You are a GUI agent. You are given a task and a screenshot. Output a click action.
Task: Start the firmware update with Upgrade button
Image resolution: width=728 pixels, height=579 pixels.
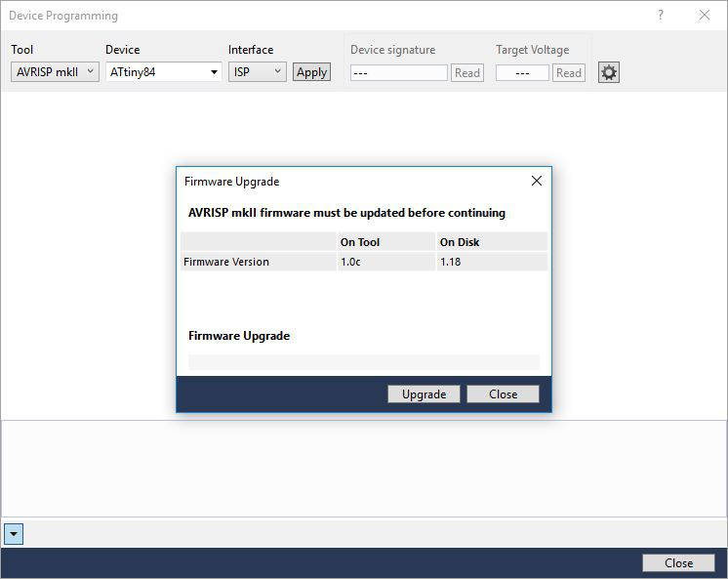[x=424, y=394]
